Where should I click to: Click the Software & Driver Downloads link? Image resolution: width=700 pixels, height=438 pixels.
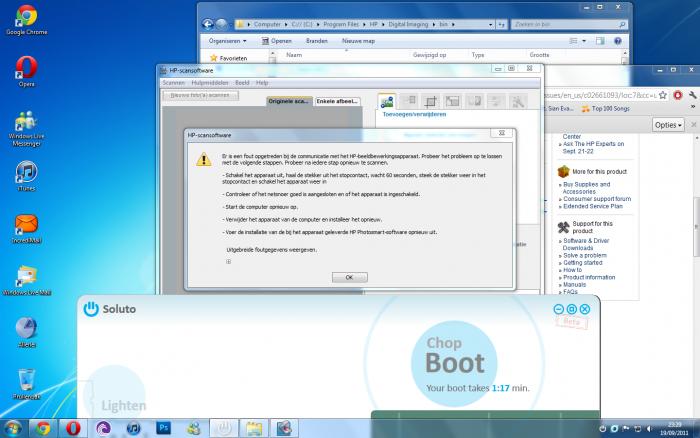[585, 244]
